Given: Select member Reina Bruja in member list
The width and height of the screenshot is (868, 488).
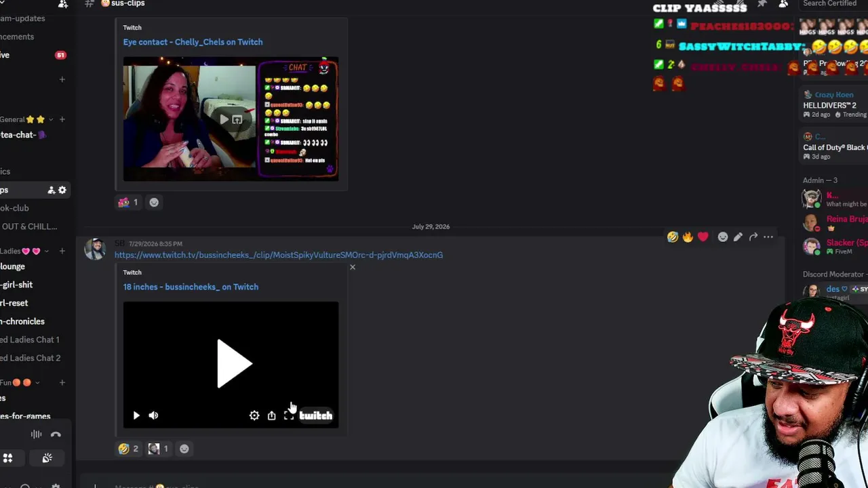Looking at the screenshot, I should coord(834,223).
